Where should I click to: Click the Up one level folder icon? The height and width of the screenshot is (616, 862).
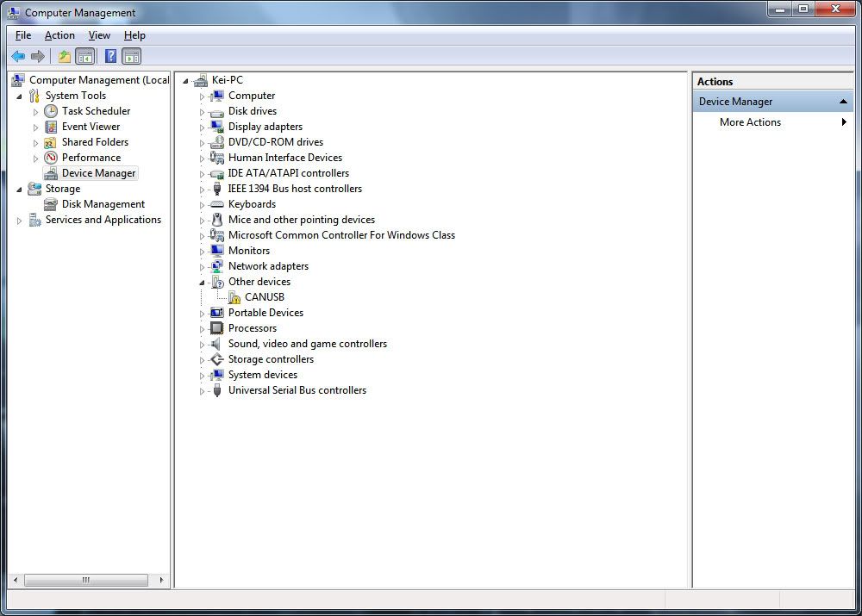click(x=65, y=56)
